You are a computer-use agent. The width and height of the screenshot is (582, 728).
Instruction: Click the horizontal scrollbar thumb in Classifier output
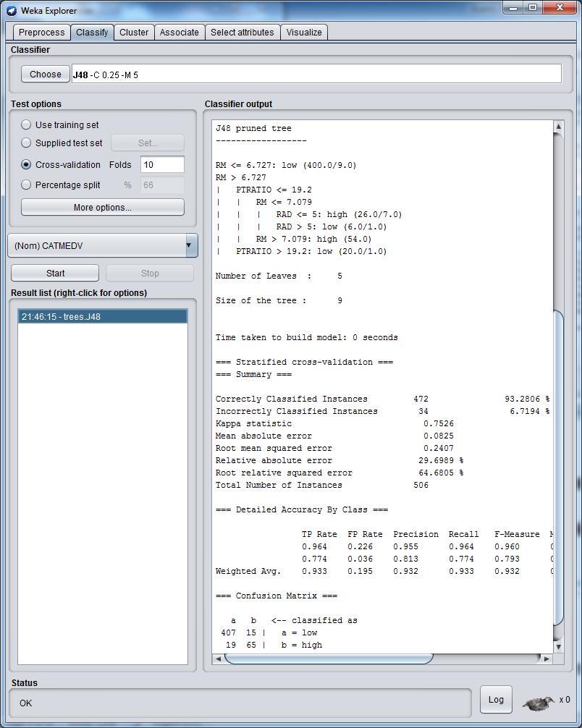(329, 659)
